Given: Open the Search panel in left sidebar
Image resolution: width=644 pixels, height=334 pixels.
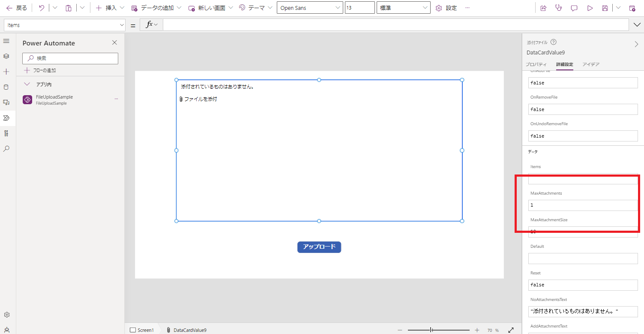Looking at the screenshot, I should [6, 149].
